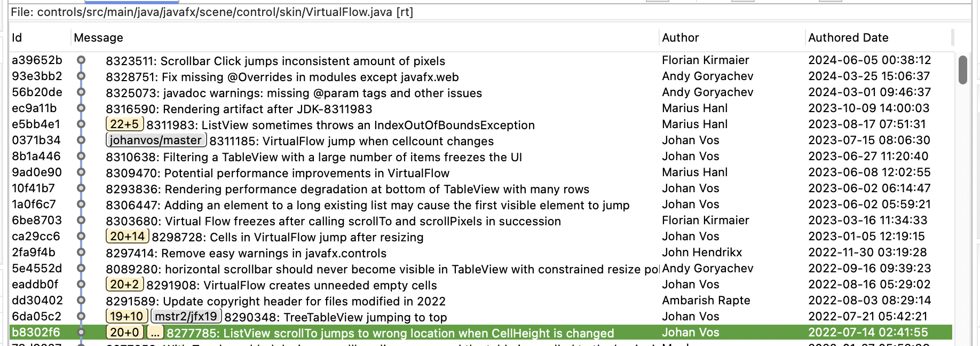This screenshot has height=346, width=980.
Task: Expand the ellipsis badge on commit b8302f6
Action: click(x=155, y=333)
